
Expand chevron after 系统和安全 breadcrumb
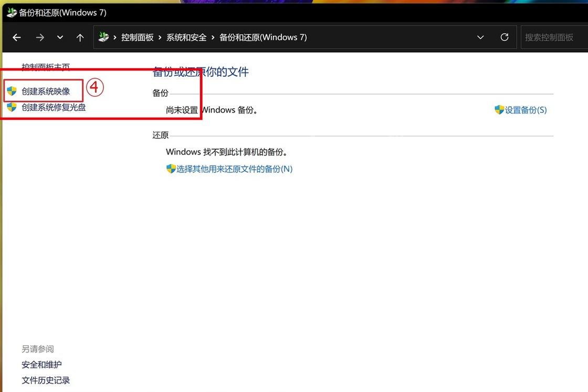point(213,37)
